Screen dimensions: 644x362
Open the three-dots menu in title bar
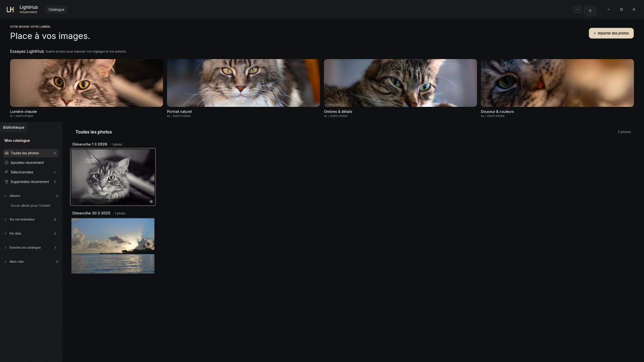click(577, 9)
